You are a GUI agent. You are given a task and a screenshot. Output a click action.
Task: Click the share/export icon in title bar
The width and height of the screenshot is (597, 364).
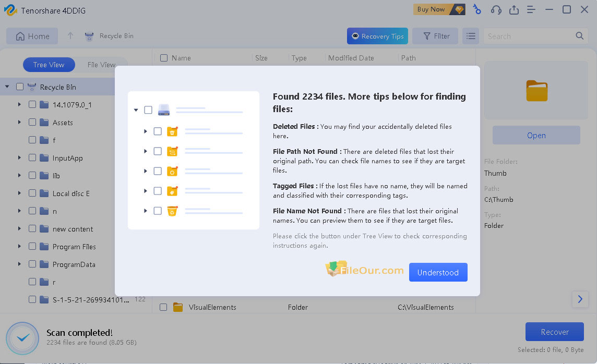click(x=514, y=9)
